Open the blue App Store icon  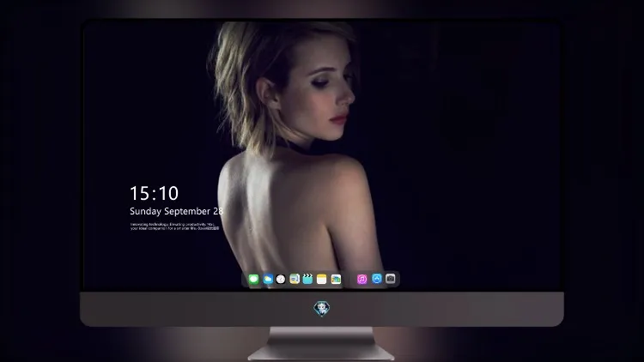(x=377, y=279)
